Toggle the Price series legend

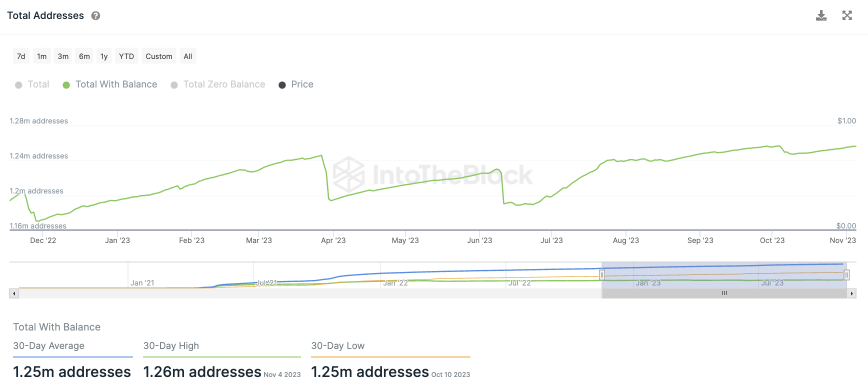296,84
